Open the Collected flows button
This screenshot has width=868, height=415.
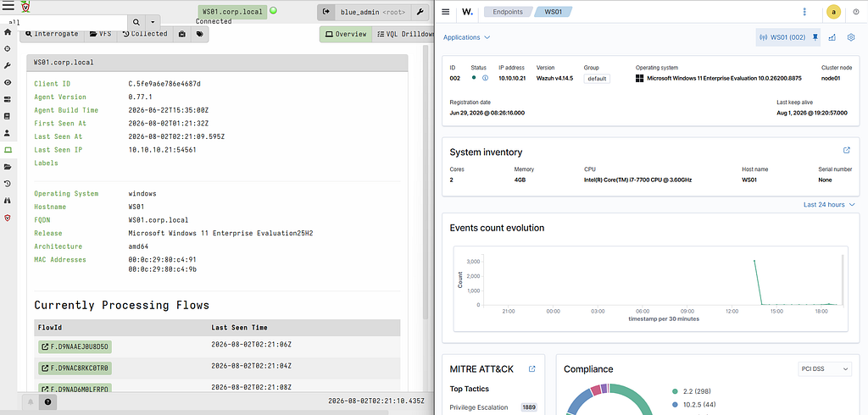[144, 34]
